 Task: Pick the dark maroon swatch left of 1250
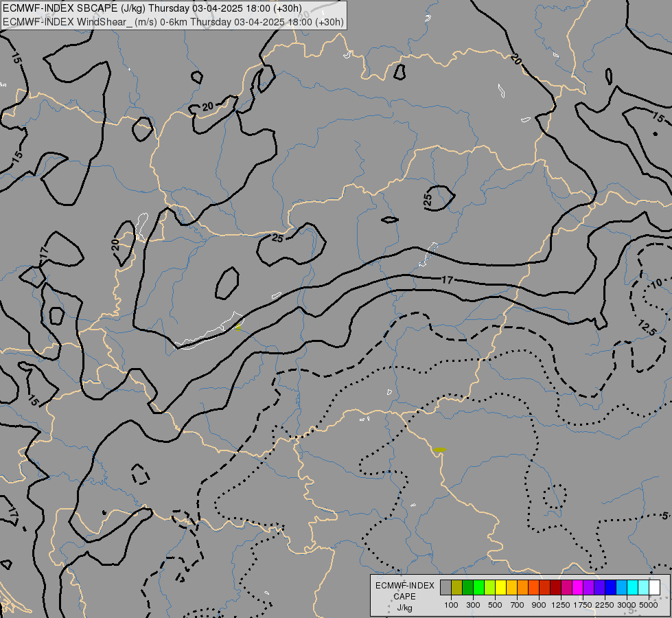tap(556, 588)
